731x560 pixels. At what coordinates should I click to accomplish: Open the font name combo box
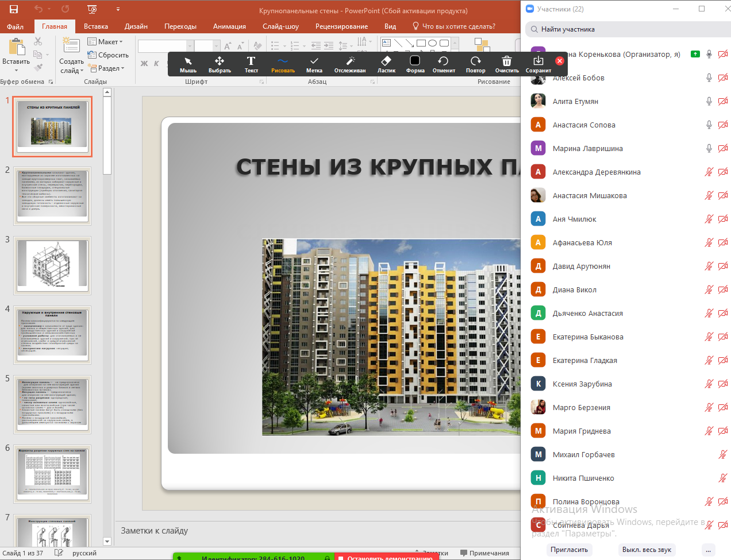tap(166, 46)
